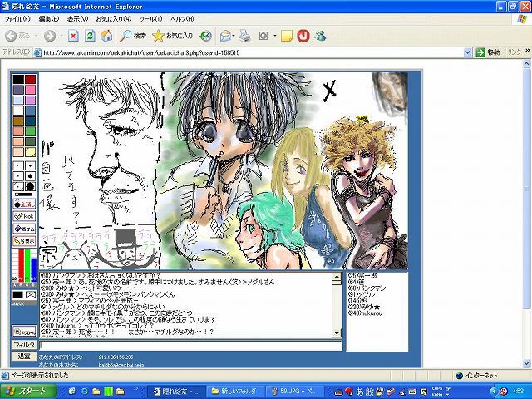The height and width of the screenshot is (399, 532).
Task: Select the black color swatch
Action: click(x=18, y=80)
